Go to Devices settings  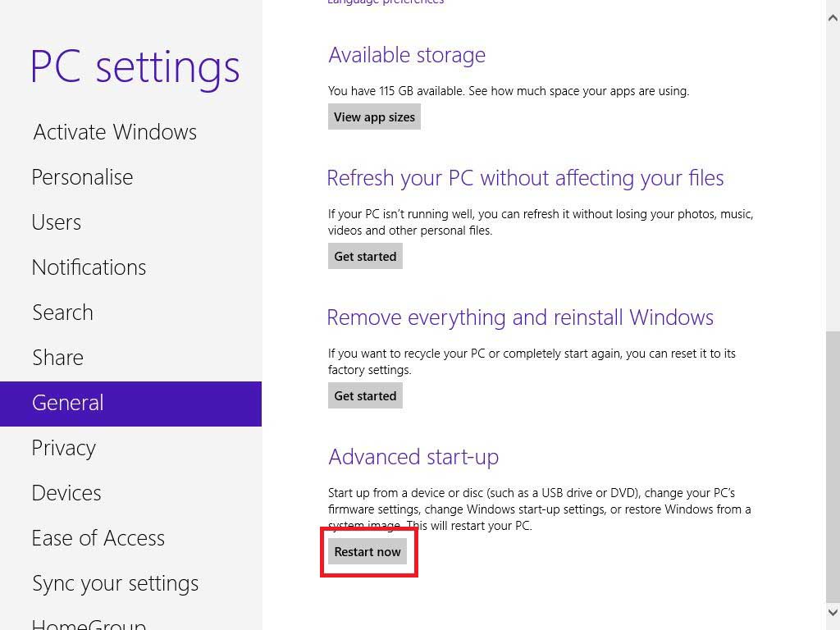pos(66,493)
